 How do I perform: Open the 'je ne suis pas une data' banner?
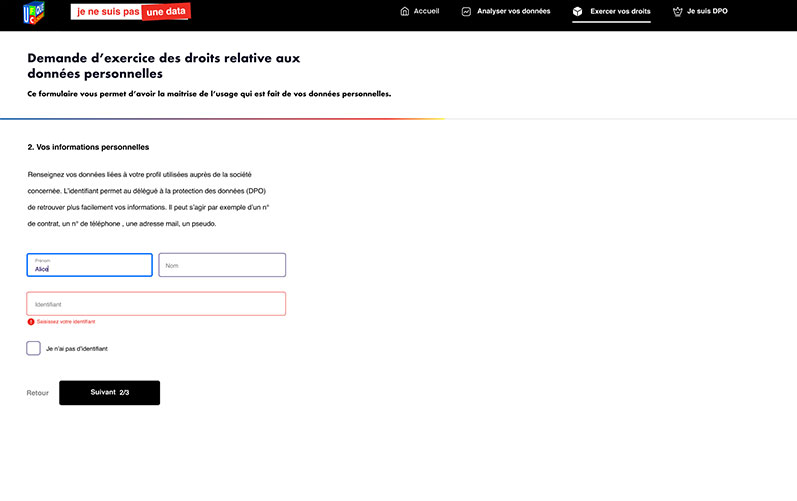point(131,12)
